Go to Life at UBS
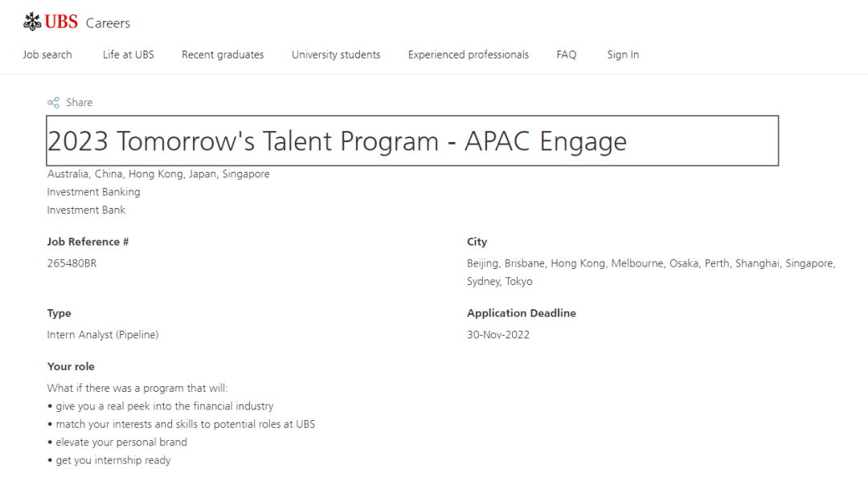 tap(129, 55)
